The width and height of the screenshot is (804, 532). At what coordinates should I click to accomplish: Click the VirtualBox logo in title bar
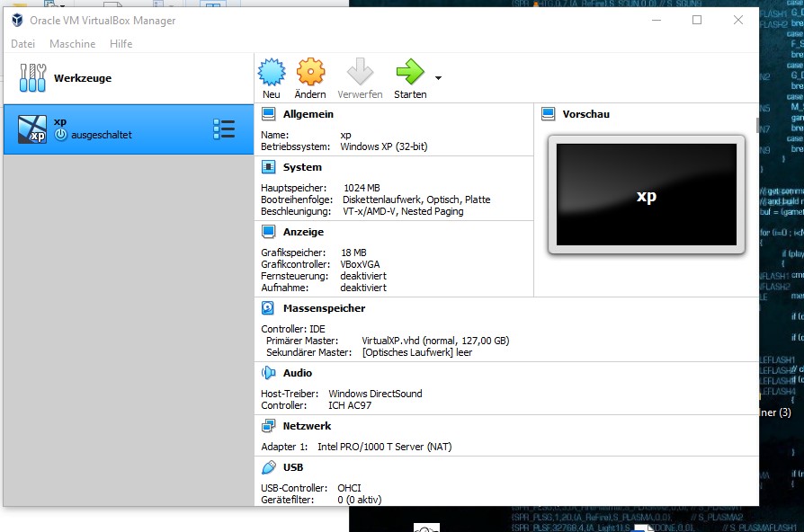(17, 20)
